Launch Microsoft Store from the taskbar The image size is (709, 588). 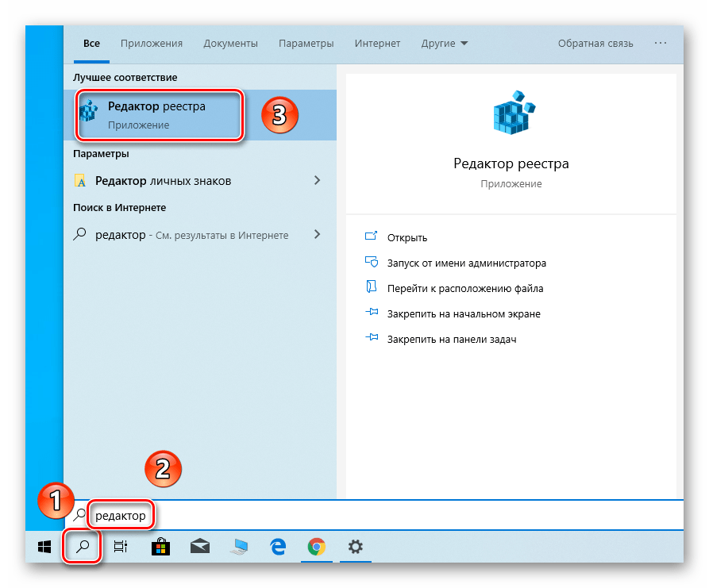click(x=160, y=546)
